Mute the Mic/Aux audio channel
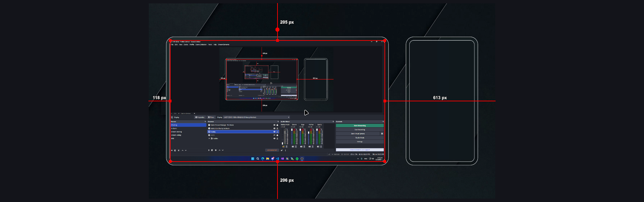The width and height of the screenshot is (644, 202). 309,147
